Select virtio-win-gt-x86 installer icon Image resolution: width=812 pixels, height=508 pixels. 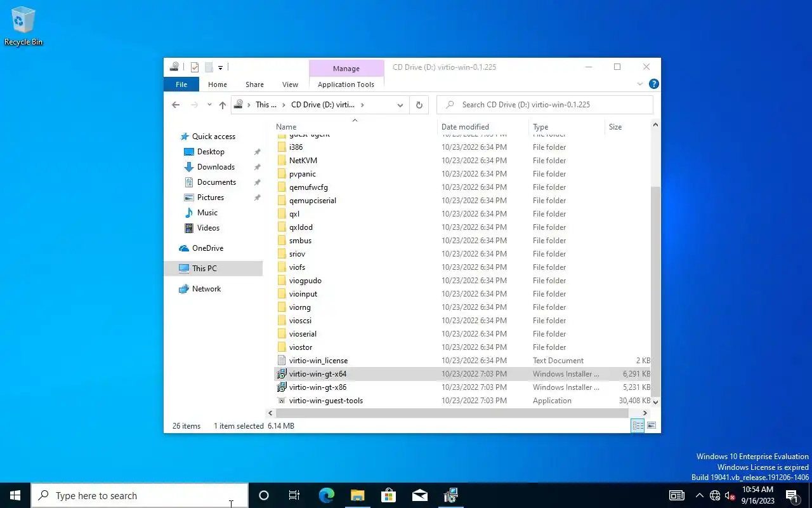pos(282,387)
